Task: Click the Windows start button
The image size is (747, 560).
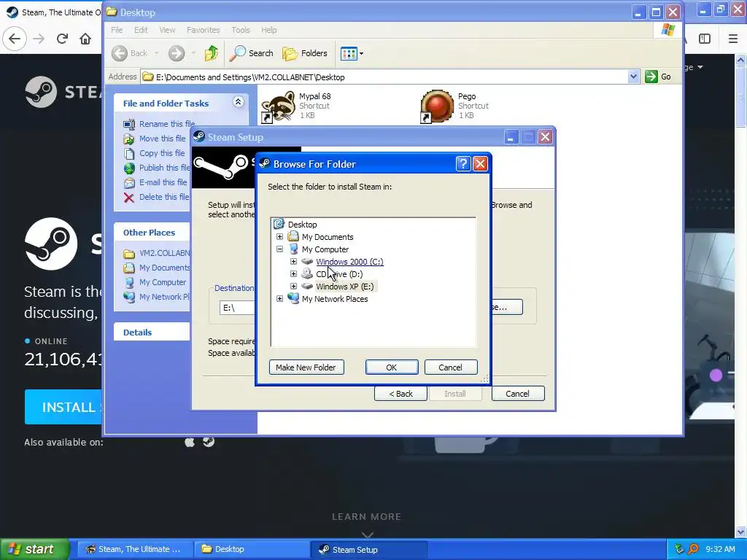Action: tap(34, 549)
